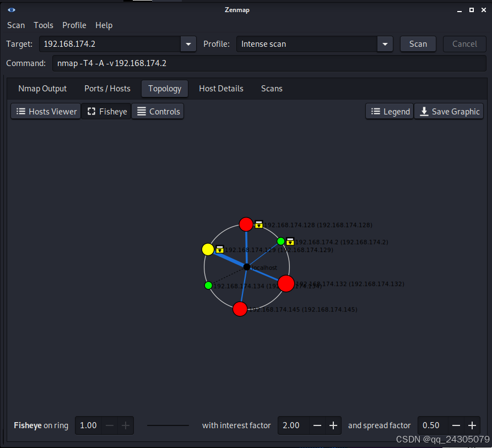
Task: Click the Legend list icon
Action: click(376, 111)
